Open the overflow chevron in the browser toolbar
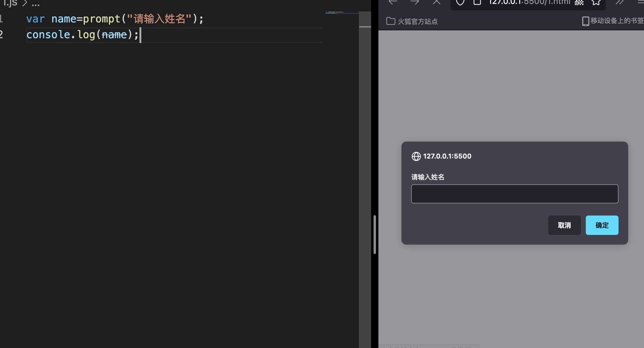This screenshot has width=644, height=348. [x=619, y=2]
